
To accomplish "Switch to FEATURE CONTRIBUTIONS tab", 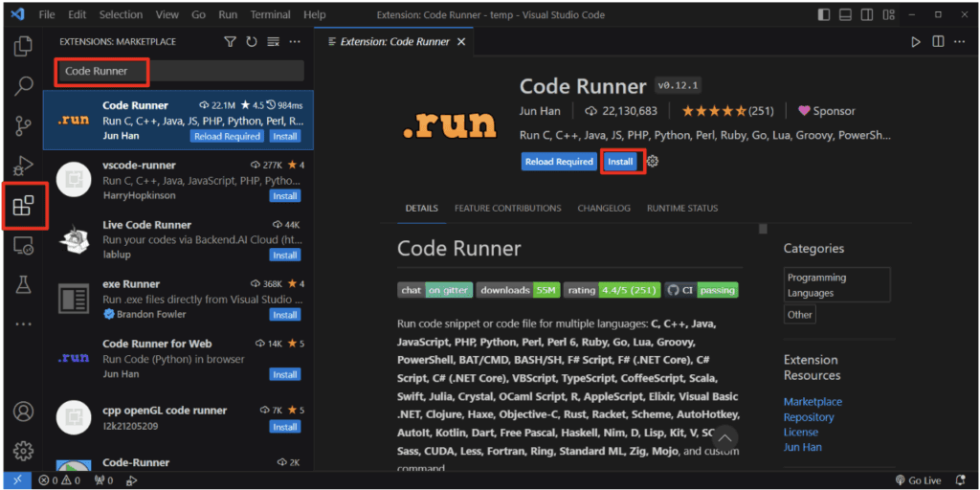I will pos(507,208).
